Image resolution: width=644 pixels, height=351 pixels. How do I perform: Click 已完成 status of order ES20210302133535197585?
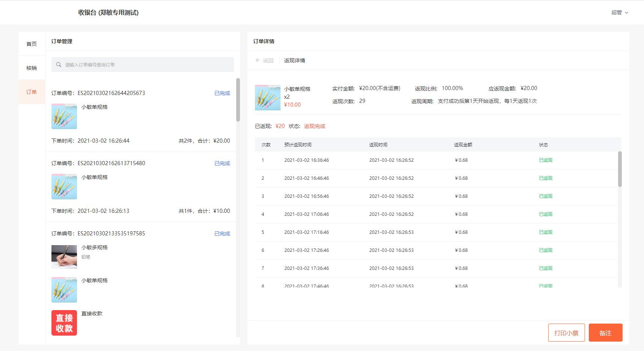(222, 233)
